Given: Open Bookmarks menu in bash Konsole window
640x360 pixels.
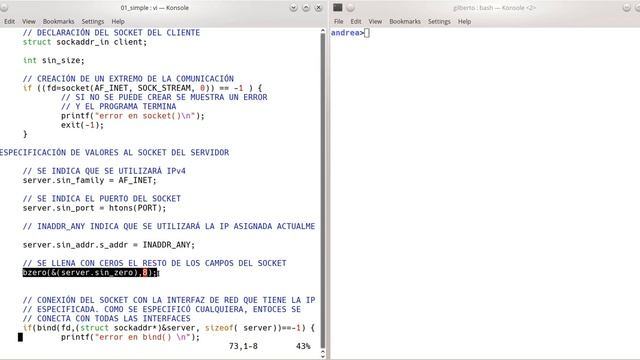Looking at the screenshot, I should (405, 22).
